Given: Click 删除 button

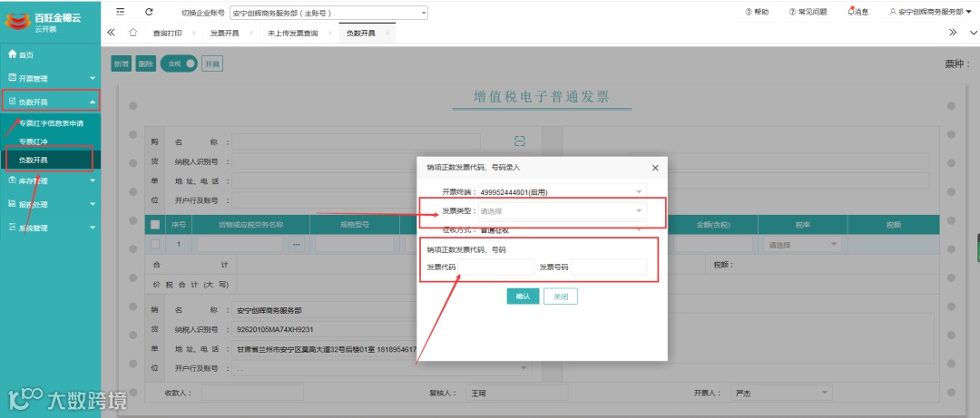Looking at the screenshot, I should coord(145,63).
